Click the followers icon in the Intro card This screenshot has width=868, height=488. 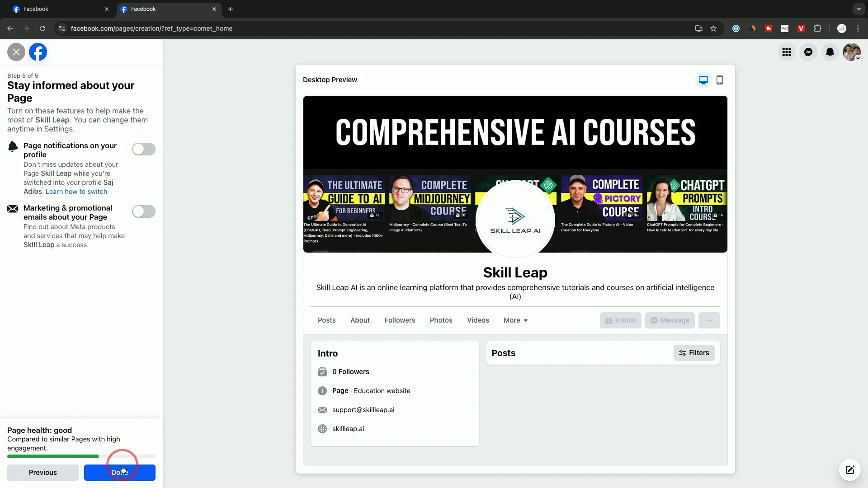click(322, 372)
